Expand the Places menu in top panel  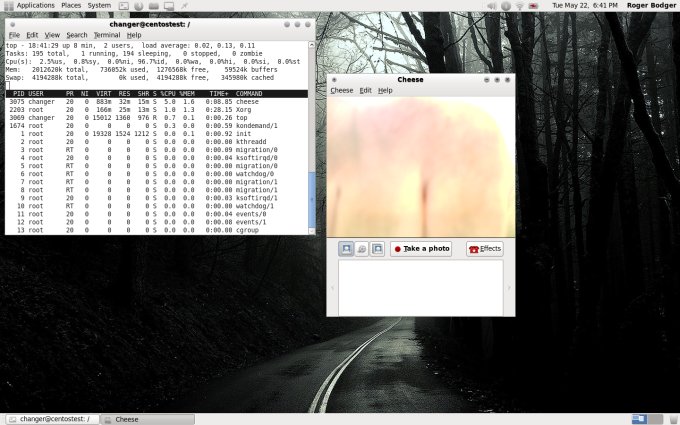(71, 5)
